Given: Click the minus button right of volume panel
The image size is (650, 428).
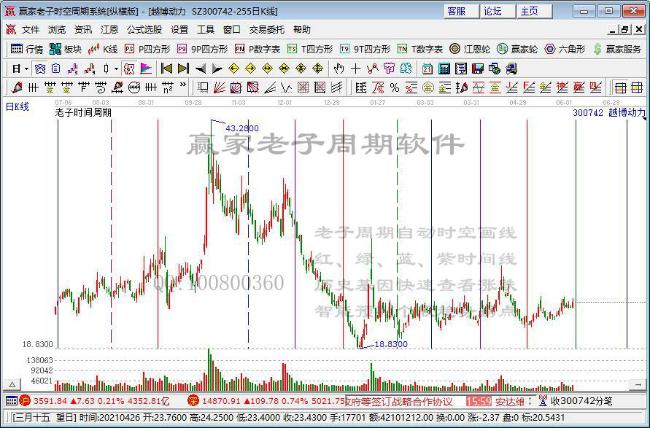Looking at the screenshot, I should point(638,384).
